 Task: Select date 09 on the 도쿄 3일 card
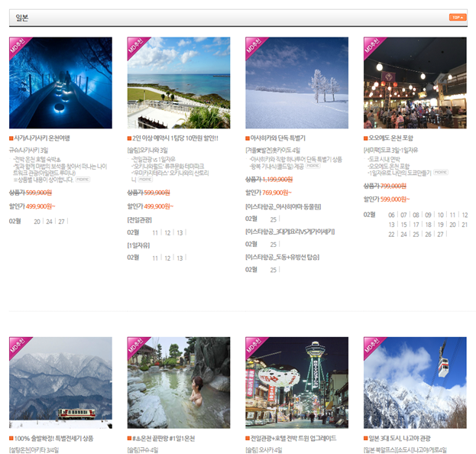[428, 215]
